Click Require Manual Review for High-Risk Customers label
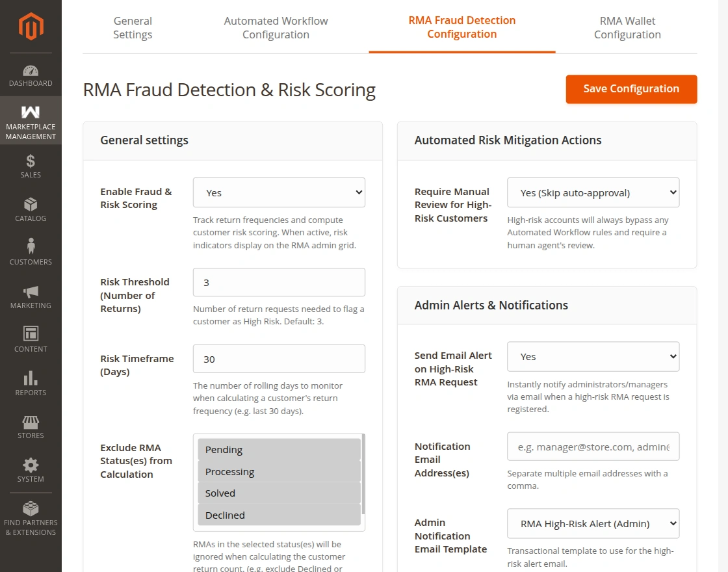 pyautogui.click(x=453, y=205)
